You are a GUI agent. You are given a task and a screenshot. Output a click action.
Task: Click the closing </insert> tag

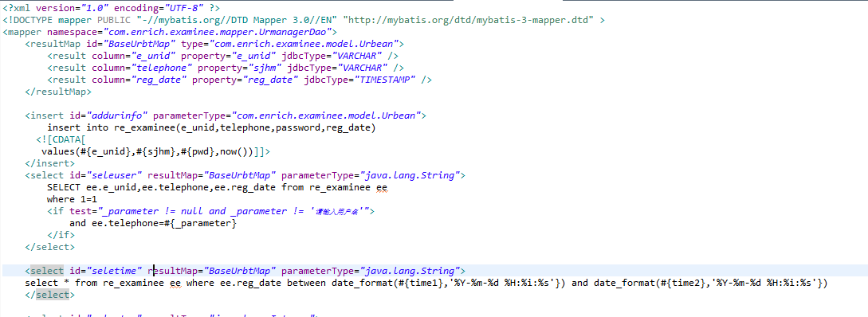(50, 163)
